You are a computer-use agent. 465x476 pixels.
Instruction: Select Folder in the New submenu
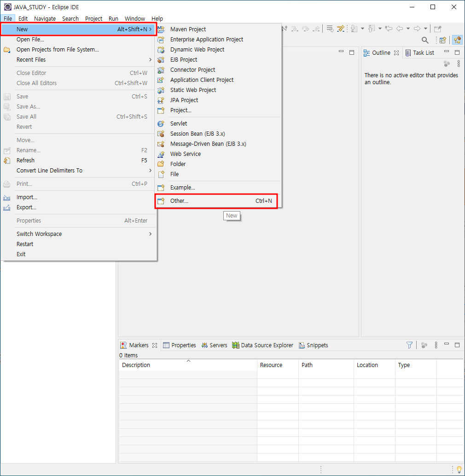pos(218,164)
